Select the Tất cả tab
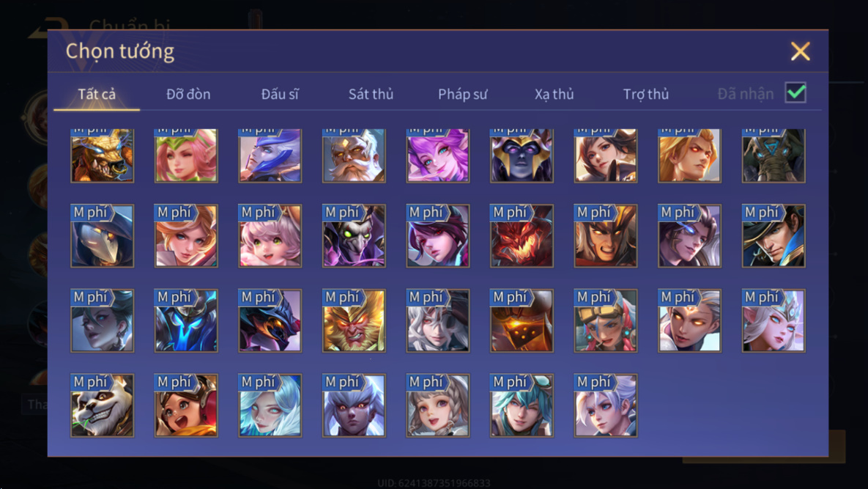The height and width of the screenshot is (489, 868). pos(97,94)
